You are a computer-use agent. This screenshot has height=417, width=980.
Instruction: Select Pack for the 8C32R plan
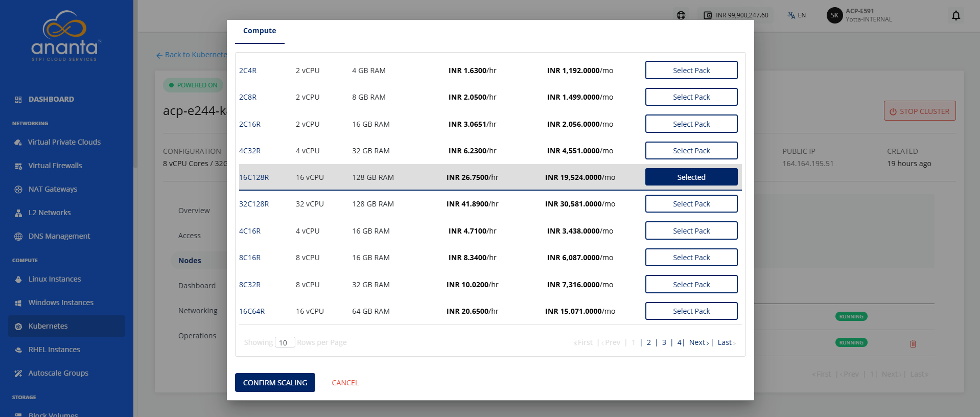[691, 285]
